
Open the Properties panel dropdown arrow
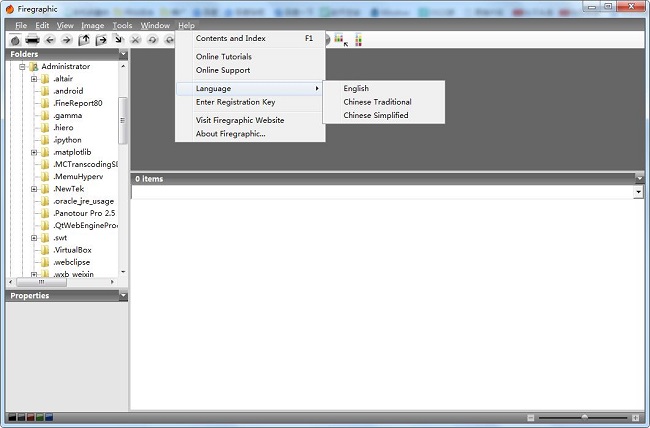point(123,296)
